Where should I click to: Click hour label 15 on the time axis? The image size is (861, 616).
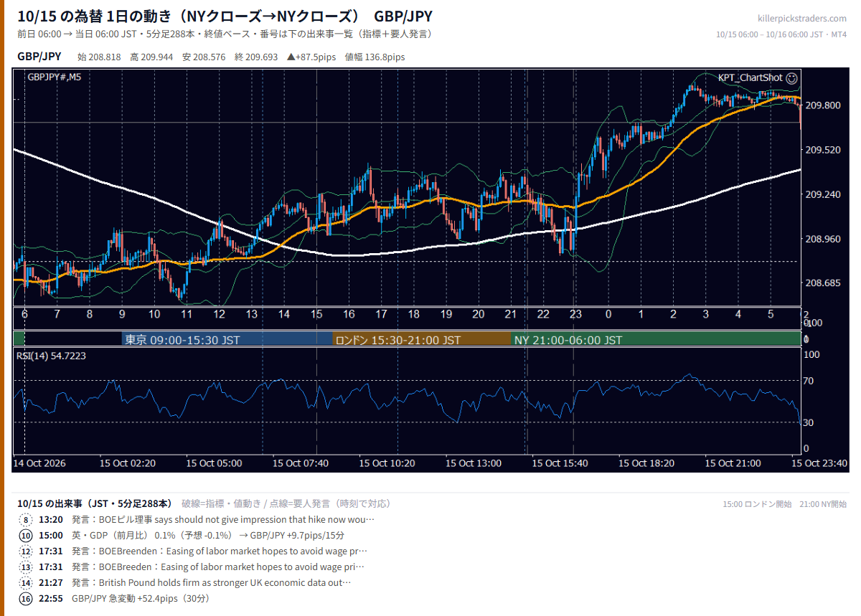tap(316, 314)
